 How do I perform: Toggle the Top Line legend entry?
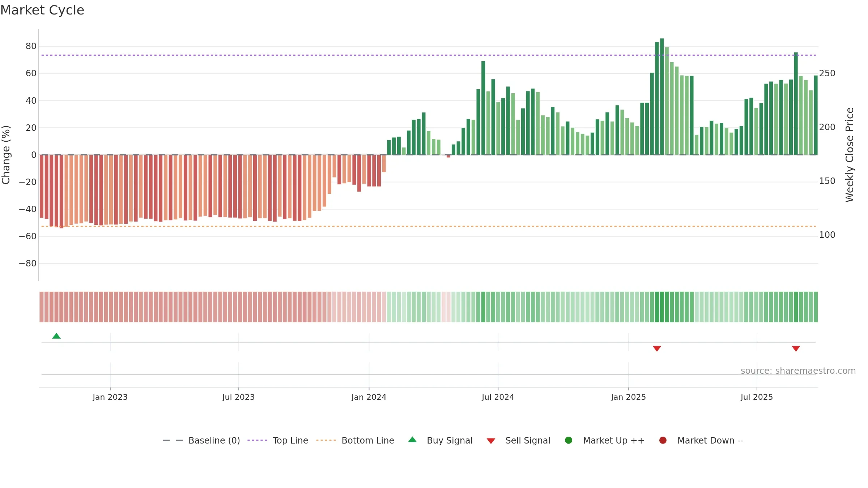coord(278,440)
